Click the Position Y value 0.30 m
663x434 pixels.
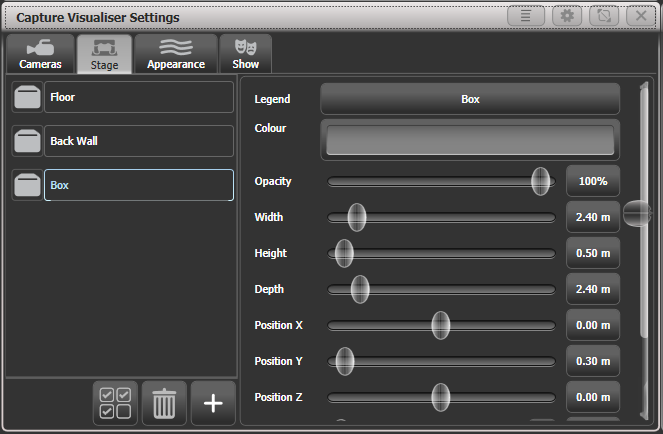pyautogui.click(x=593, y=361)
